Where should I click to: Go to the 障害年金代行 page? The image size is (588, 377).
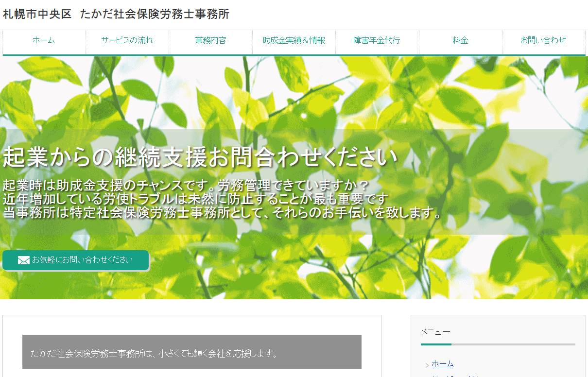[x=377, y=41]
